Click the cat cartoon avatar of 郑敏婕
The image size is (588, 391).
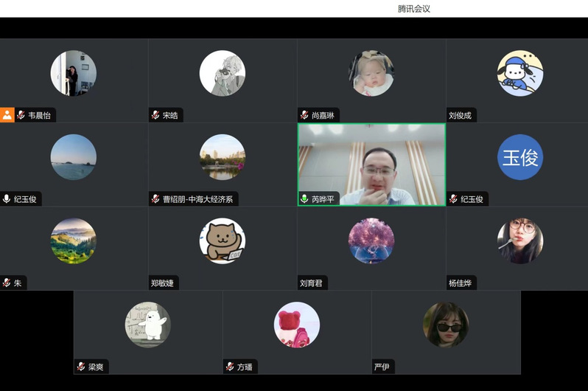[223, 241]
